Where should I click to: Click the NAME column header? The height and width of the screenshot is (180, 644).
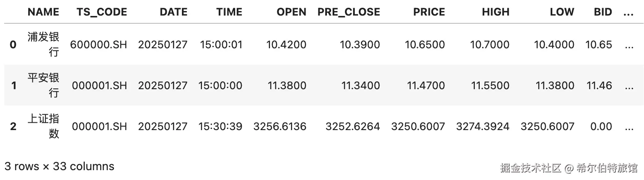tap(43, 12)
